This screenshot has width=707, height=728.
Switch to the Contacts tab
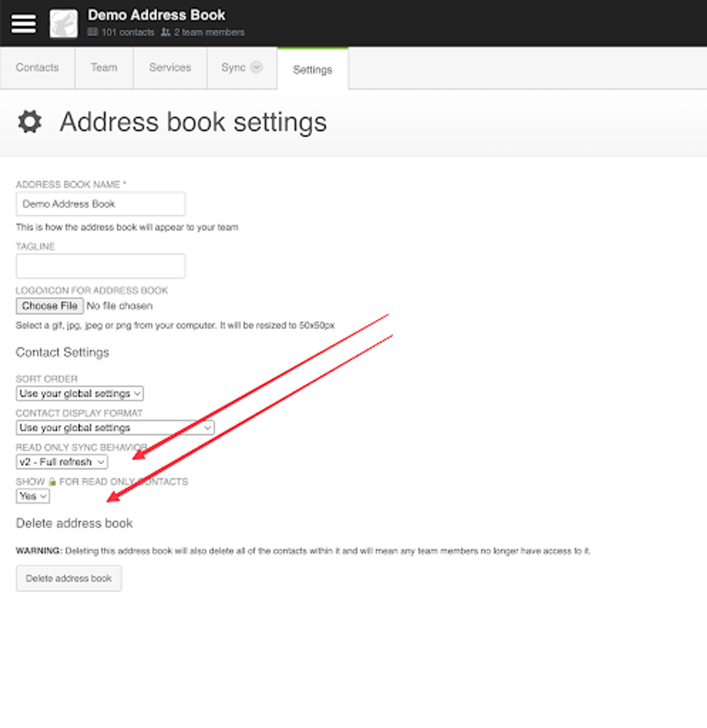click(37, 68)
